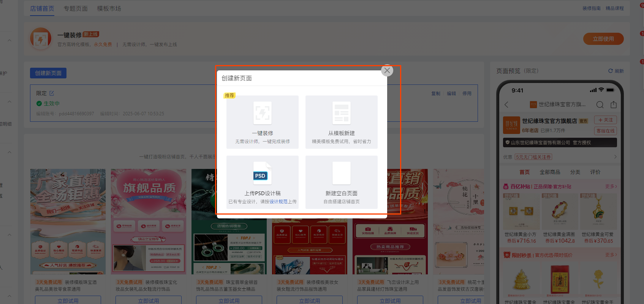Select the 全部商品 tab in phone preview
The width and height of the screenshot is (644, 304).
550,172
